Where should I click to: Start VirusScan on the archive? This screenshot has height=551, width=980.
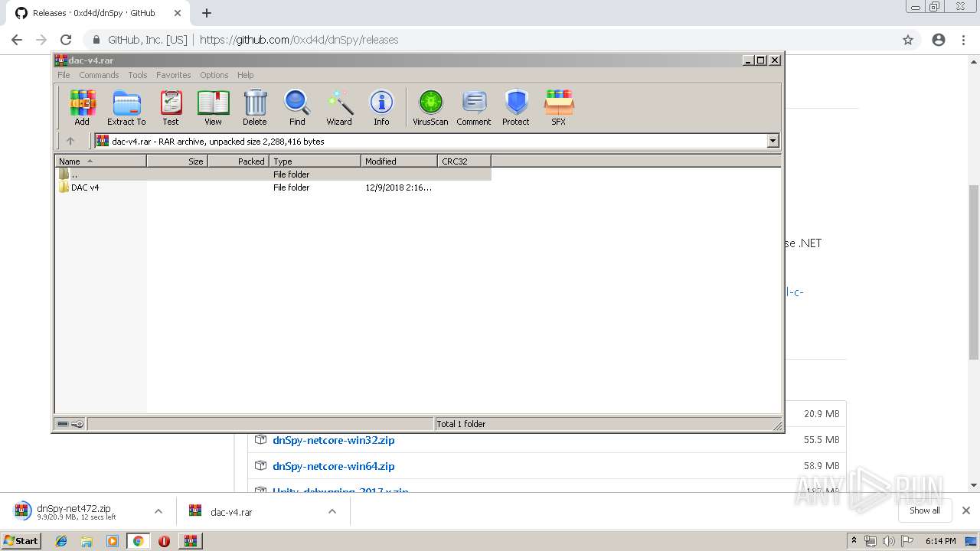430,107
